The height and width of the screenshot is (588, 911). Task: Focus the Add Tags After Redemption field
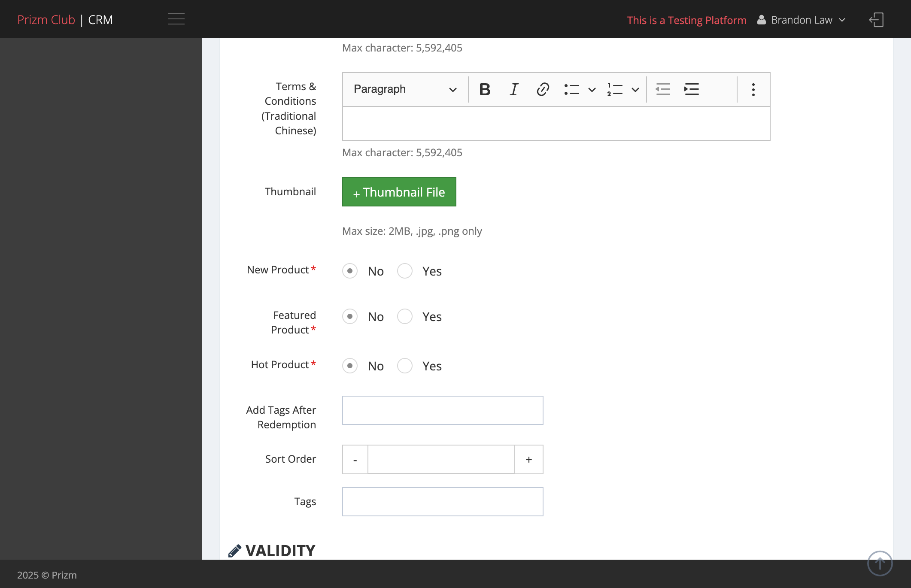tap(443, 410)
